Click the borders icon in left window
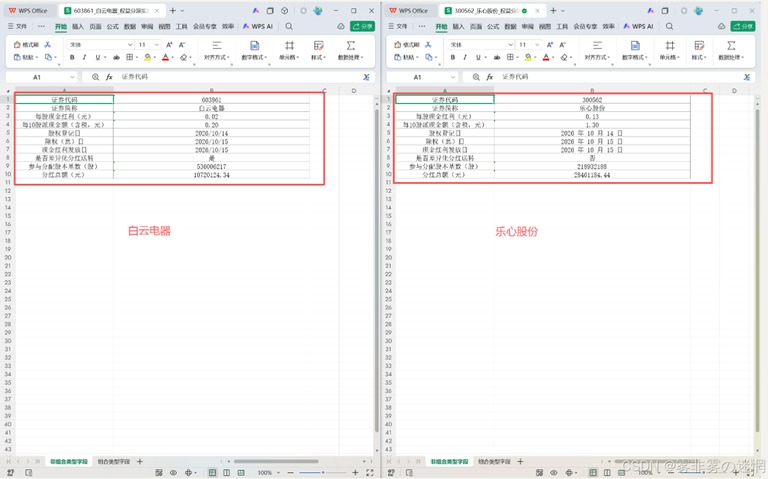The image size is (768, 479). (x=129, y=57)
